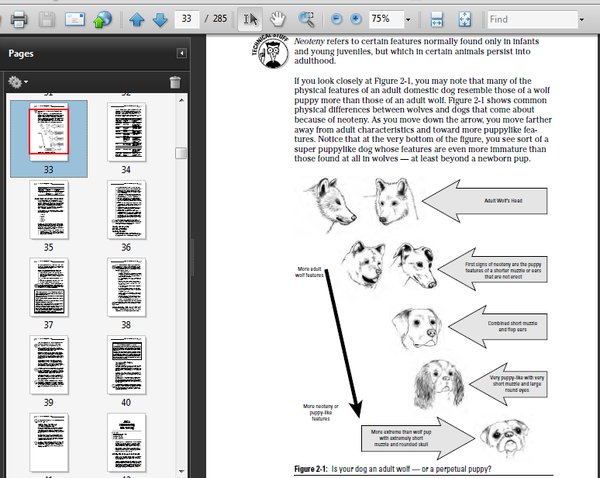Click the scrolling mode page icon

[x=437, y=19]
